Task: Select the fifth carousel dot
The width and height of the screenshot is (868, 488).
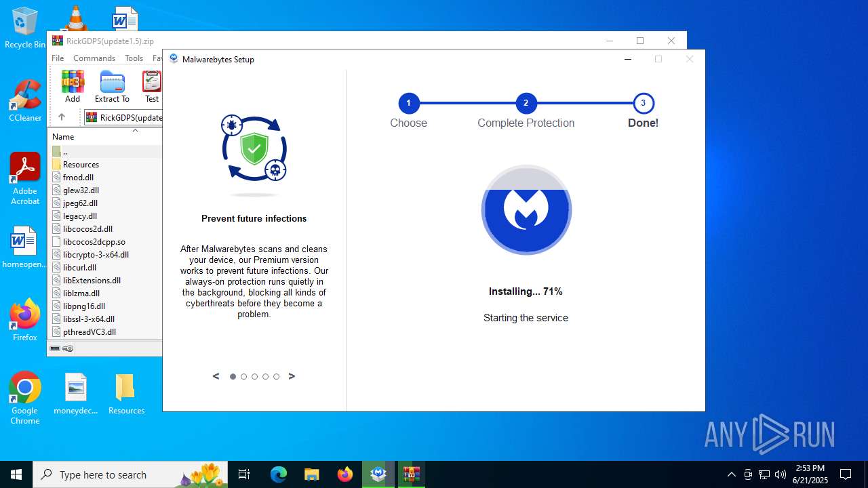Action: pos(276,376)
